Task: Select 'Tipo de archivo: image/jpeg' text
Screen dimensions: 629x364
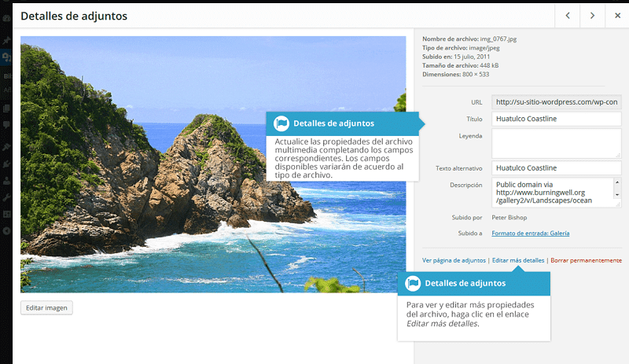Action: pos(461,48)
